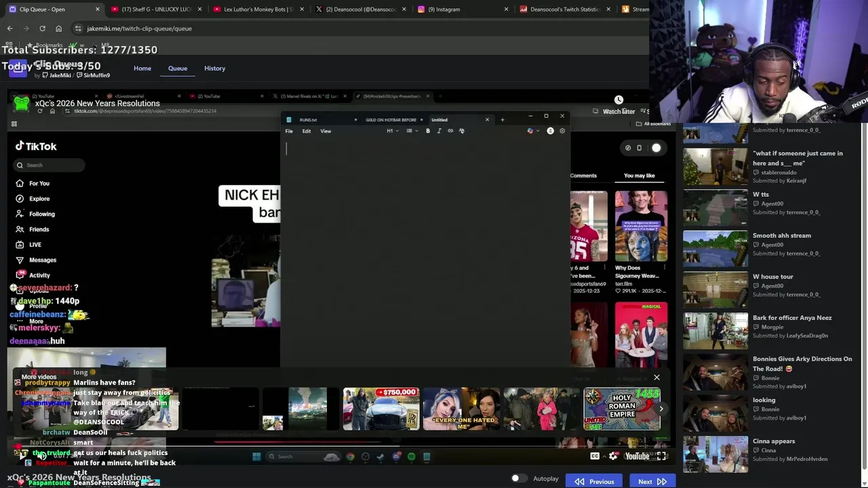
Task: Close the More videos overlay
Action: (x=656, y=378)
